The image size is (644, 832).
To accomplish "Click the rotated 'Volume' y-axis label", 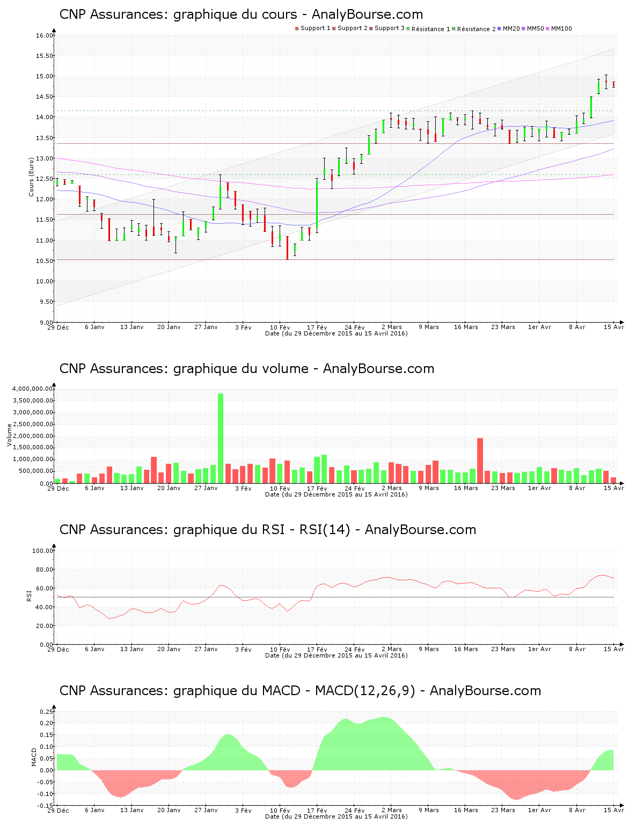I will point(9,435).
